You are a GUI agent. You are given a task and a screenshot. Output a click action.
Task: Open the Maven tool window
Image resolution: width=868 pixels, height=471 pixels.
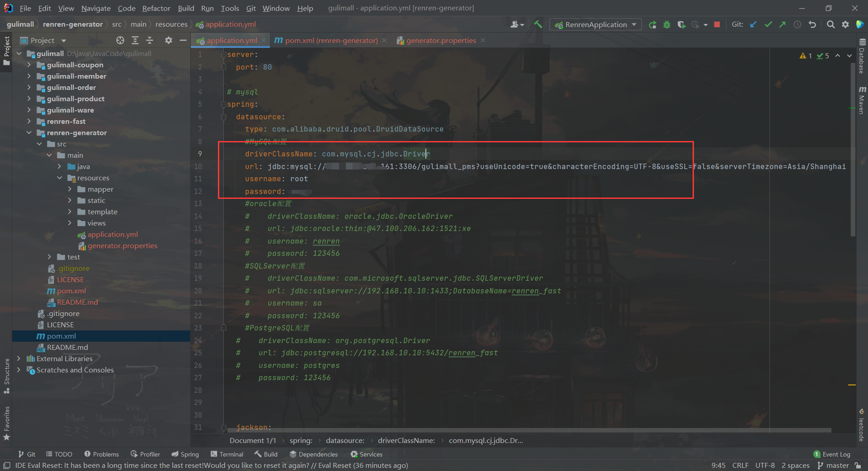[x=862, y=100]
